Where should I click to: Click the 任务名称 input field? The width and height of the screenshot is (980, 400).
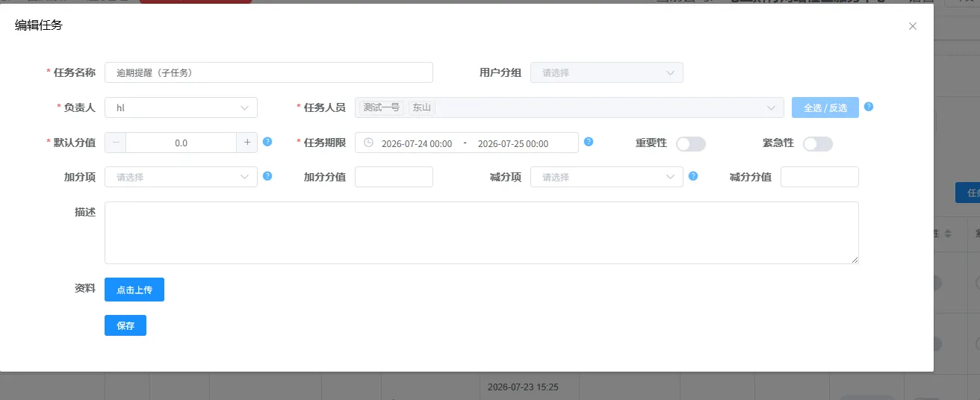[x=269, y=72]
